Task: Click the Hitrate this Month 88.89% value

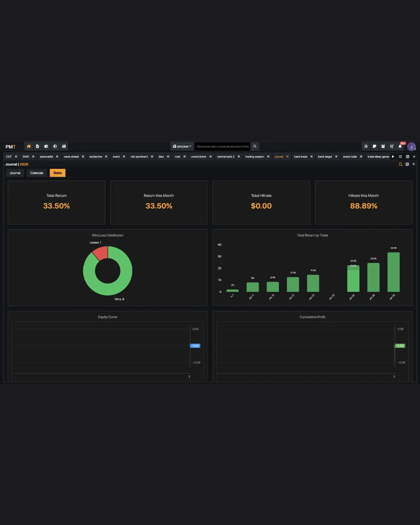Action: (x=364, y=206)
